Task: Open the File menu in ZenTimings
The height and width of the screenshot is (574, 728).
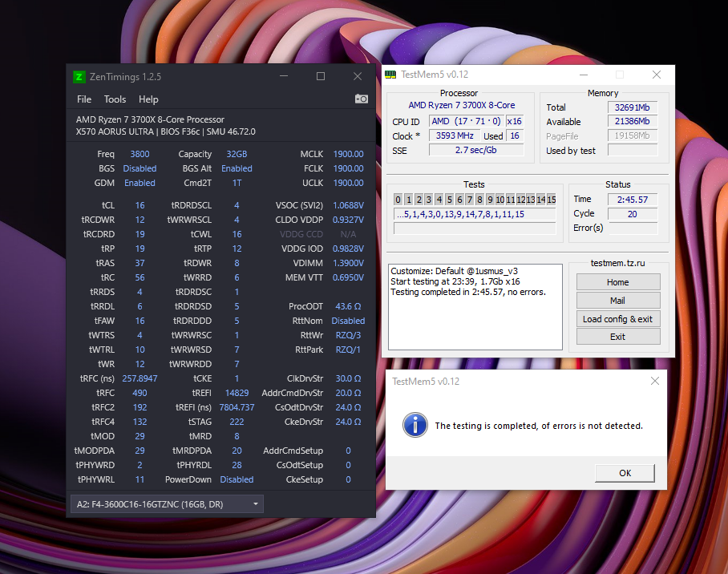Action: 84,99
